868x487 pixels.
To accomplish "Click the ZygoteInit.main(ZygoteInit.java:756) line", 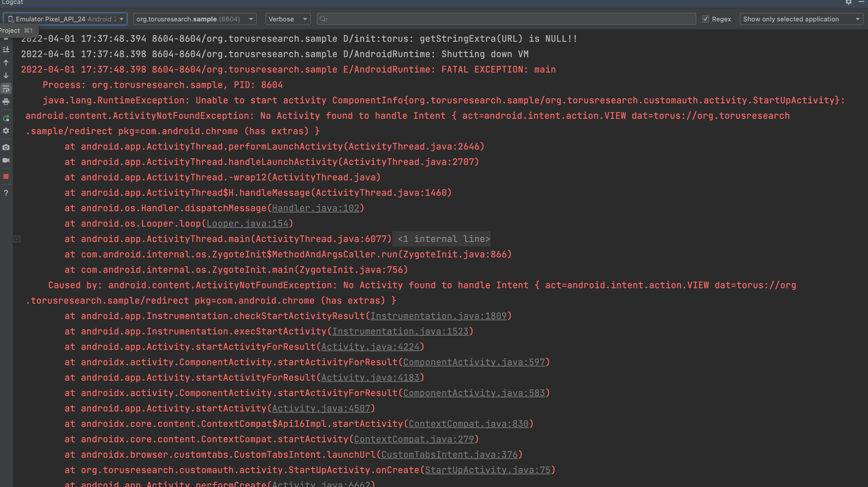I will tap(236, 270).
